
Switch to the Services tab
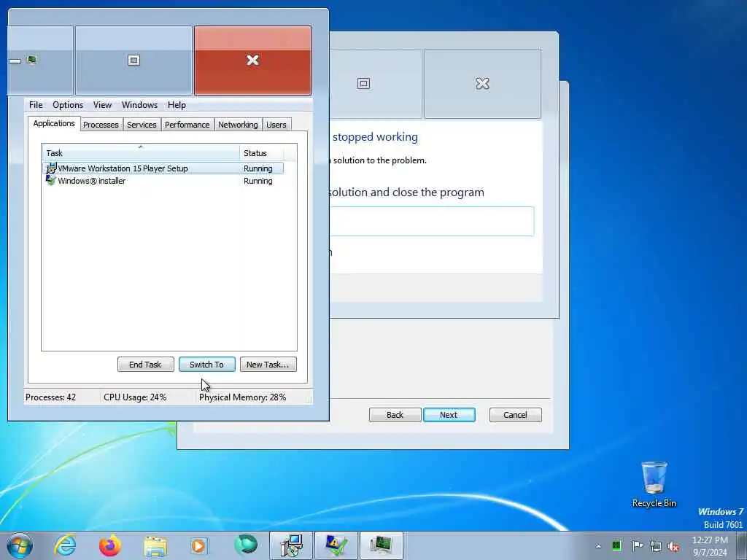click(x=142, y=124)
